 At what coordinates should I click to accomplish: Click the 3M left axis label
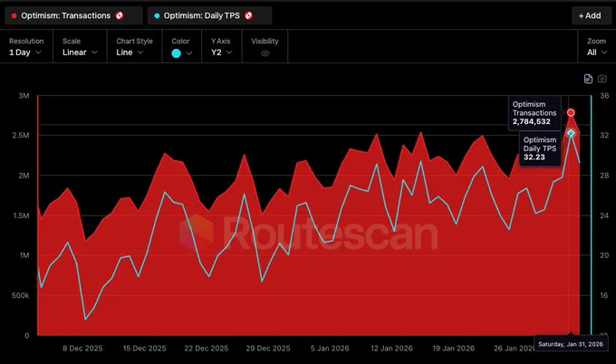[24, 96]
